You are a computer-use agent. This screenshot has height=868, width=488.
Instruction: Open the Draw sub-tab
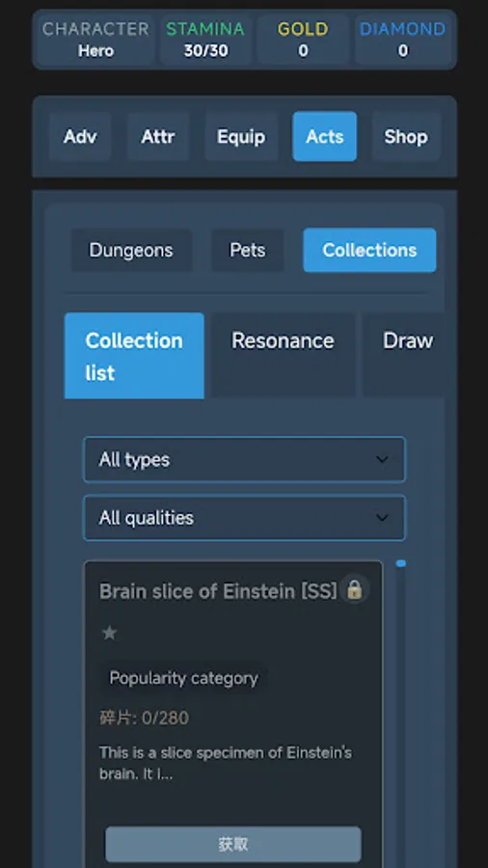click(x=404, y=356)
